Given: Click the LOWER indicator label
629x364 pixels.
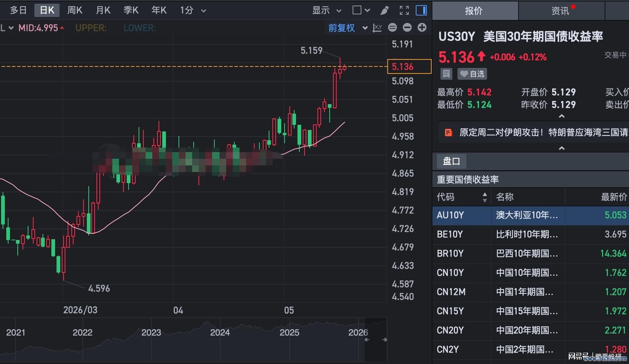Looking at the screenshot, I should point(139,28).
